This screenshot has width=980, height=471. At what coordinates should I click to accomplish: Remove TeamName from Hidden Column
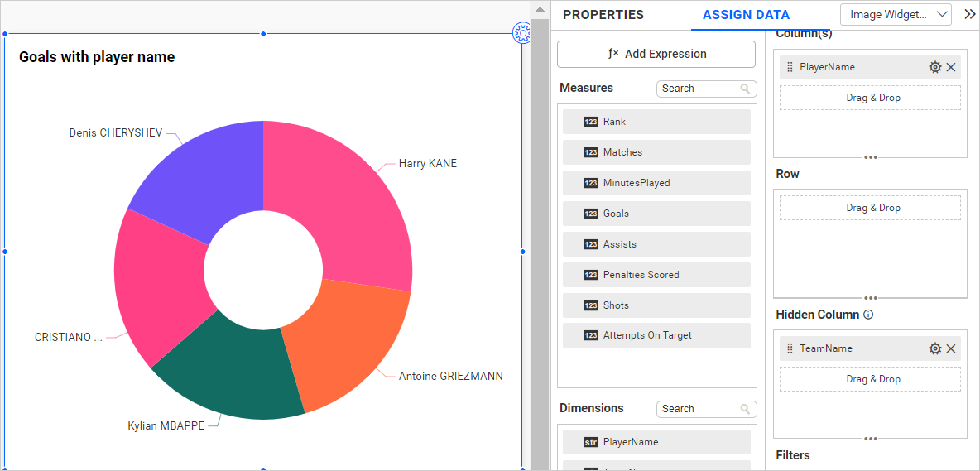click(951, 348)
